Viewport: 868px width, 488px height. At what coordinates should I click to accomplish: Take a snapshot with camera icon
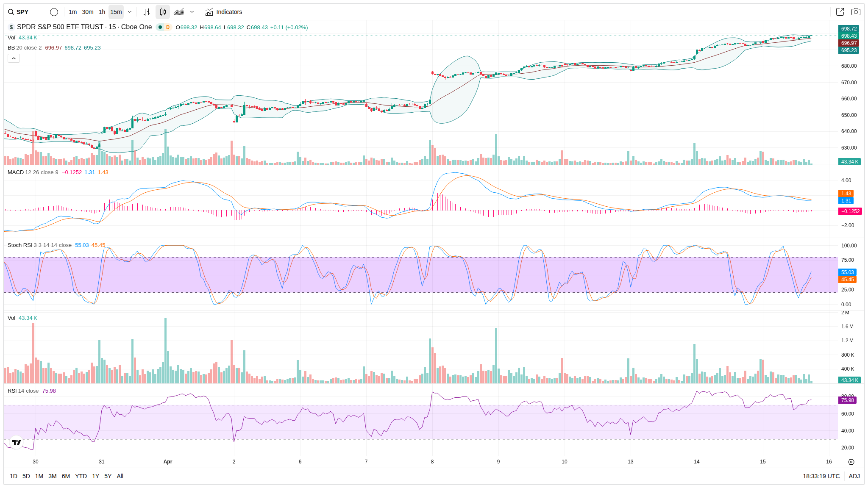[856, 12]
